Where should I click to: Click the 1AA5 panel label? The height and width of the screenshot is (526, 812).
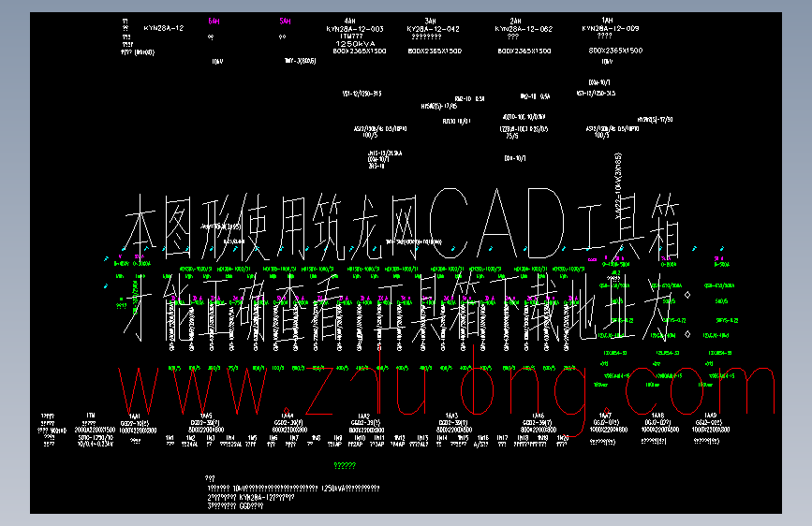pos(206,416)
